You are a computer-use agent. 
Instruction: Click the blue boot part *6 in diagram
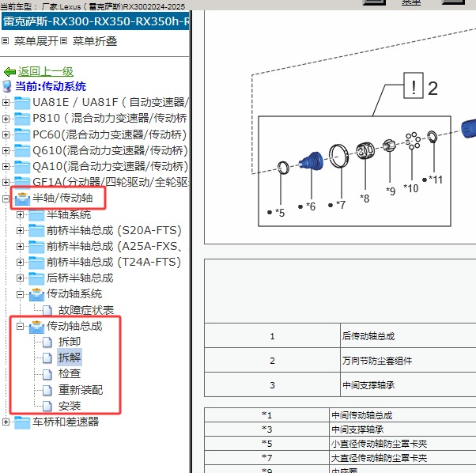[x=312, y=161]
